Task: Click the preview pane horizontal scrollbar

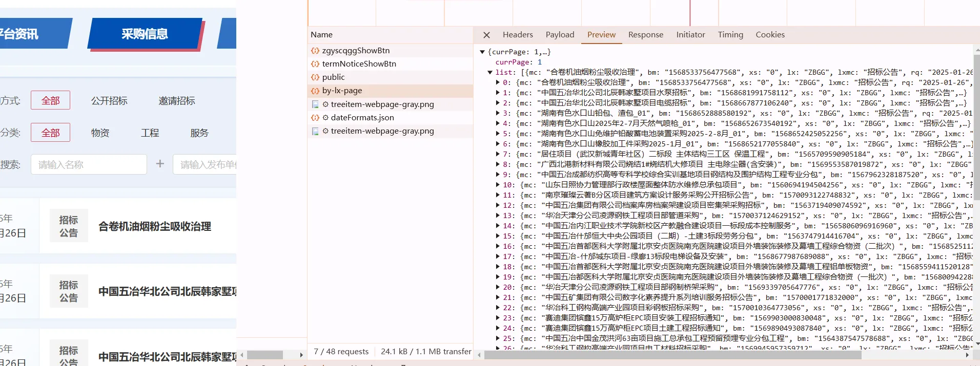Action: [x=672, y=355]
